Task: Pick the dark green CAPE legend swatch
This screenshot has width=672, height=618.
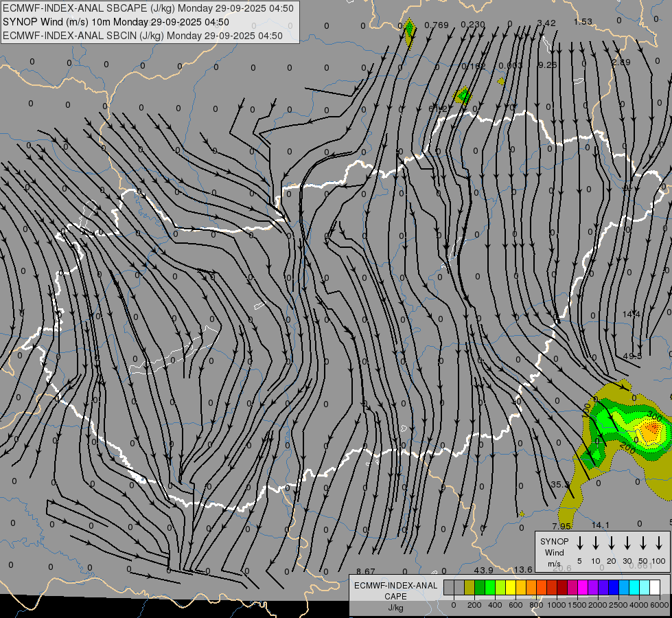Action: coord(480,587)
